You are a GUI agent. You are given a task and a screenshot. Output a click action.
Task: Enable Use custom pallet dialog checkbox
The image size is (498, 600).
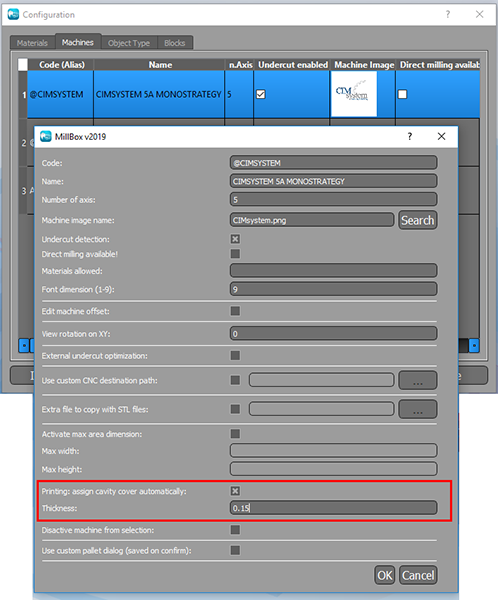pos(235,550)
